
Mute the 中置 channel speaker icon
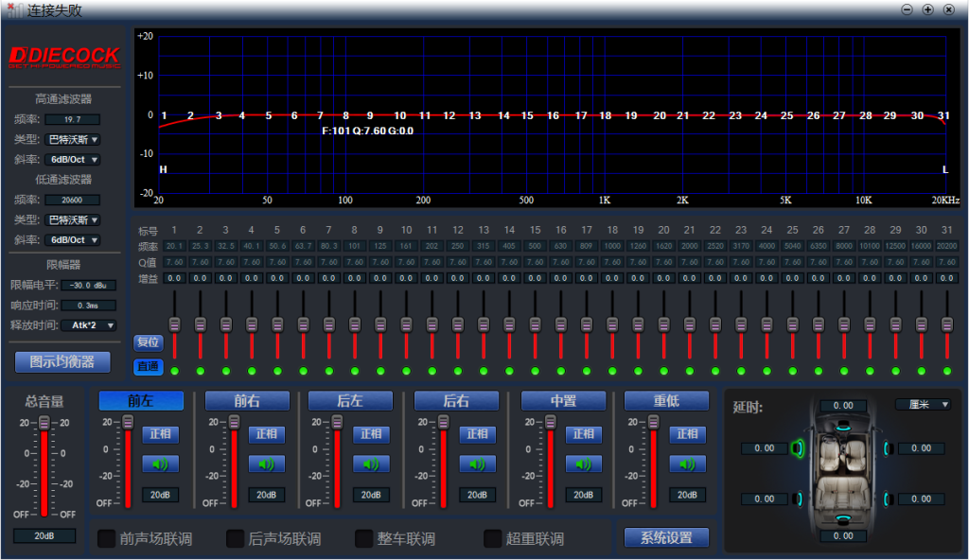click(x=583, y=464)
